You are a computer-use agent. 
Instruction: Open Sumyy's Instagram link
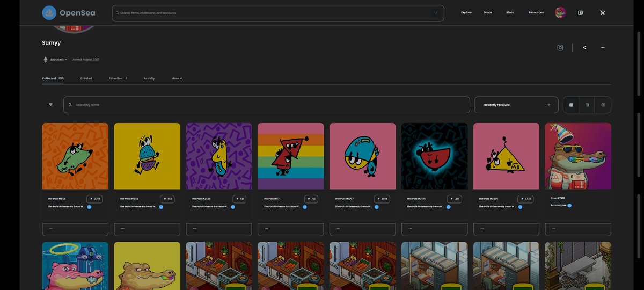click(560, 47)
